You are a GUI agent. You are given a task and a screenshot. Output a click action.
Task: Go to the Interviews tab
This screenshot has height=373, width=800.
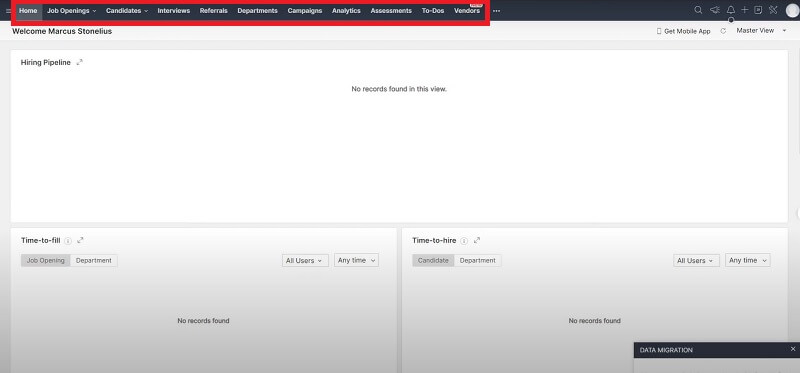173,11
